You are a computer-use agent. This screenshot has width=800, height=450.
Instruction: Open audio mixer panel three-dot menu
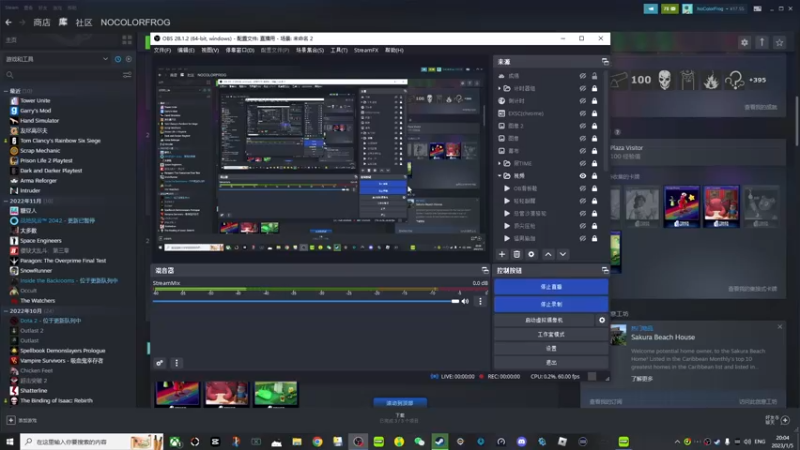pyautogui.click(x=177, y=363)
